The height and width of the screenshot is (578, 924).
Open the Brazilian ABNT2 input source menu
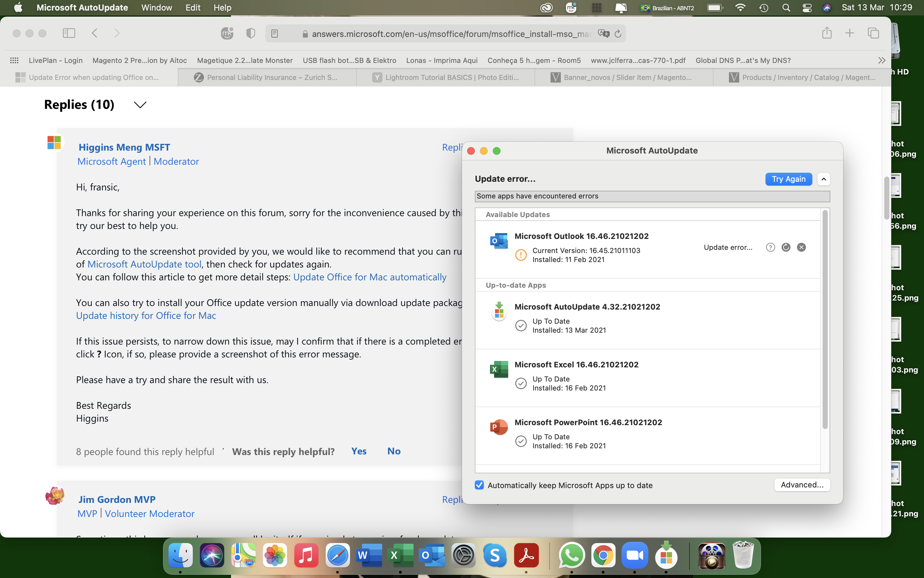(667, 8)
